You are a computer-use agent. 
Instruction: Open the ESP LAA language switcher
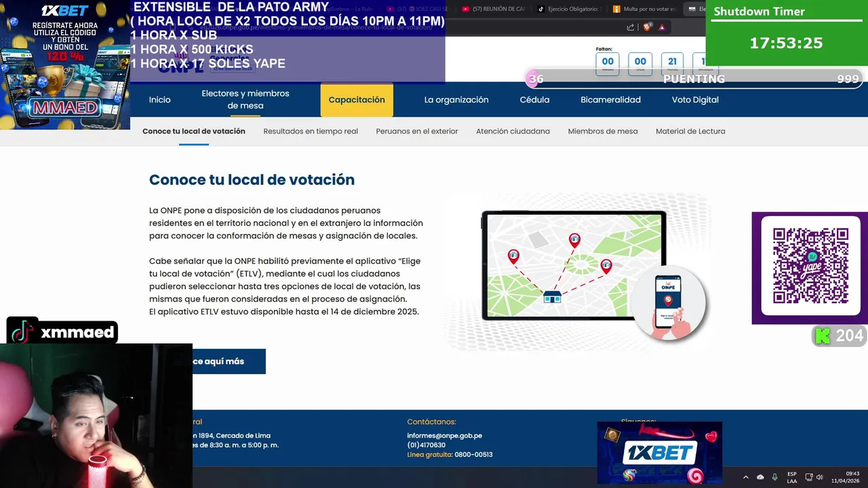pos(792,477)
